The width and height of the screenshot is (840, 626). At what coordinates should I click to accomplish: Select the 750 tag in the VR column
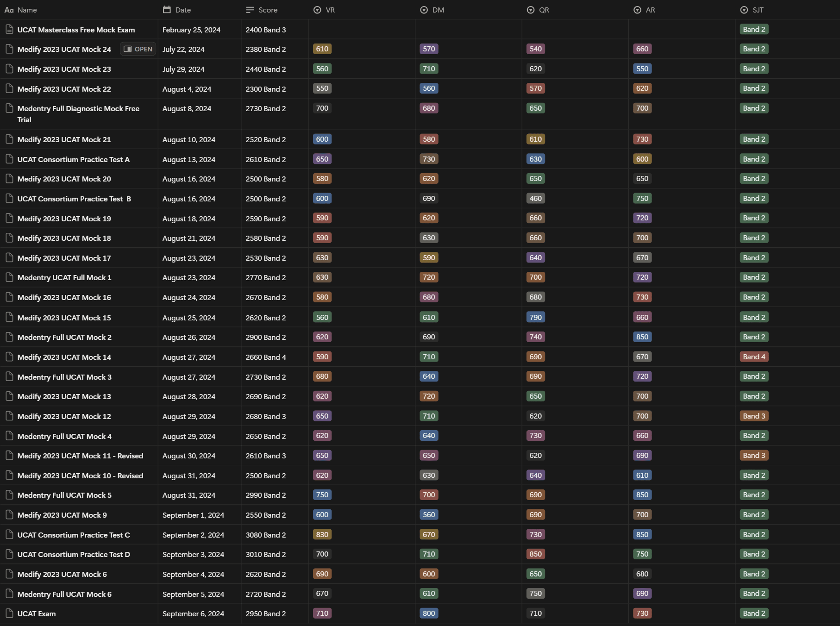point(322,495)
